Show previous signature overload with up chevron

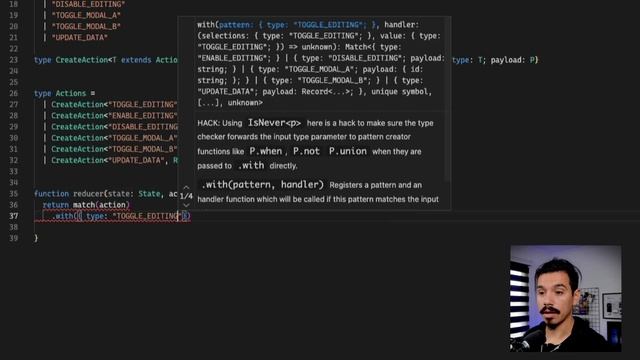pyautogui.click(x=186, y=187)
